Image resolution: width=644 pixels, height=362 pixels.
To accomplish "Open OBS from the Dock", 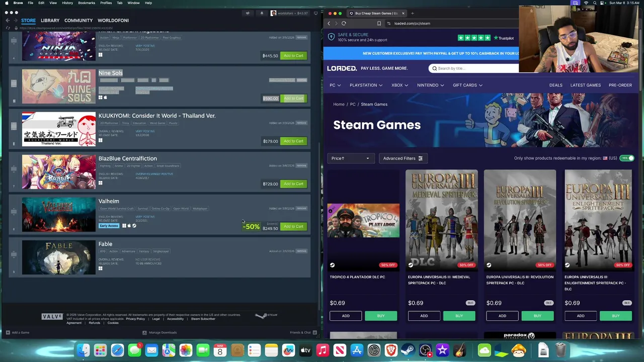I will [425, 350].
